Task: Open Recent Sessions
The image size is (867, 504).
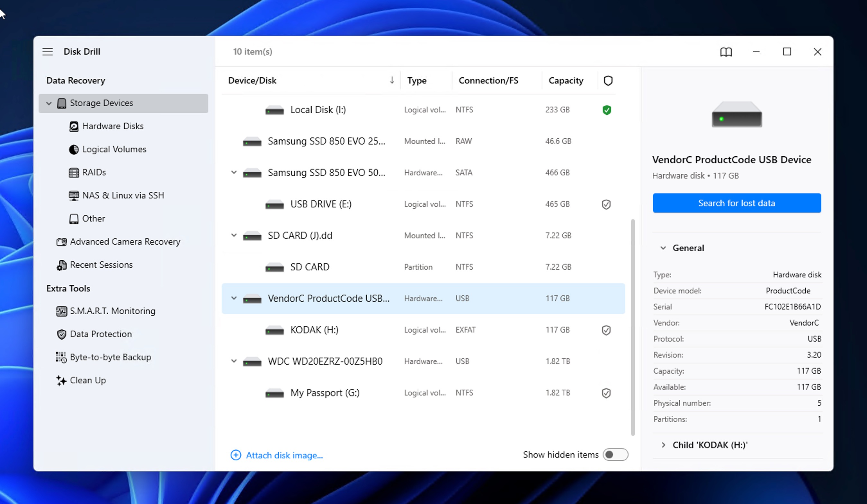Action: tap(102, 265)
